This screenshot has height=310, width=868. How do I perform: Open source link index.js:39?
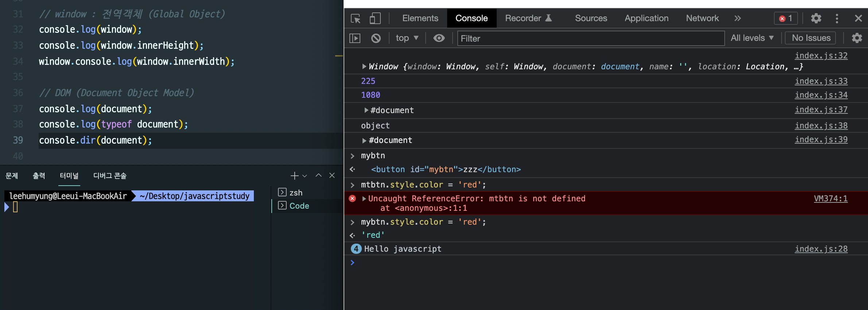pyautogui.click(x=821, y=139)
